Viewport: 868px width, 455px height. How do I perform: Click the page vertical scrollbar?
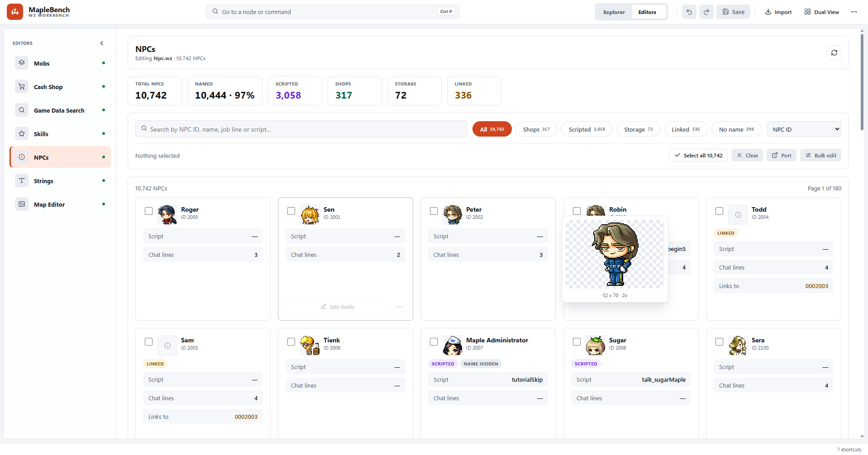pos(862,81)
